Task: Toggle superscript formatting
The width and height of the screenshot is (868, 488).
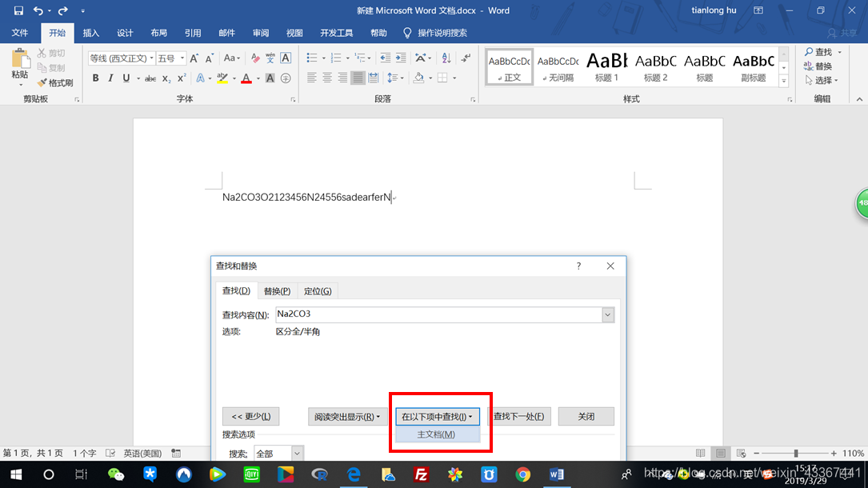Action: pos(182,78)
